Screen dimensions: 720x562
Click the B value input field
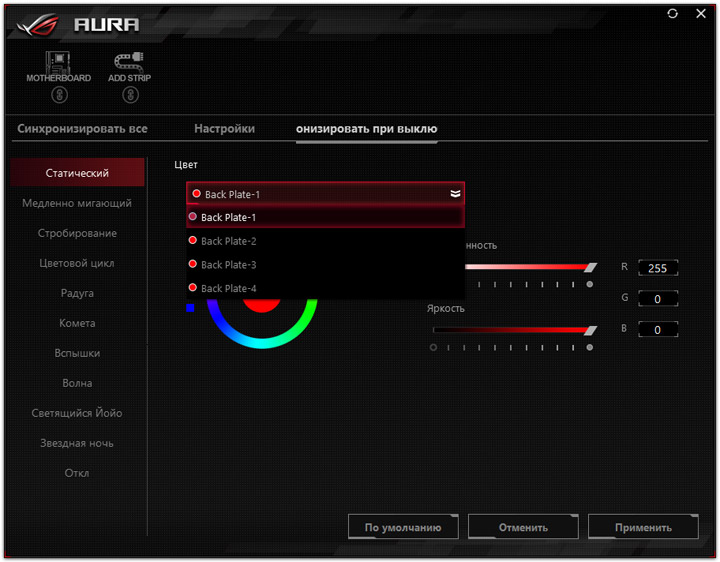coord(658,330)
